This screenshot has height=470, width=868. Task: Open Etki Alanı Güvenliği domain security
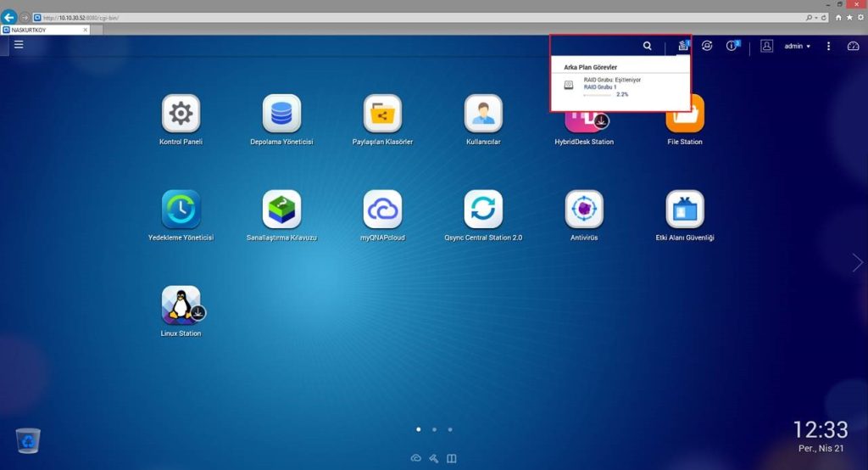click(685, 209)
